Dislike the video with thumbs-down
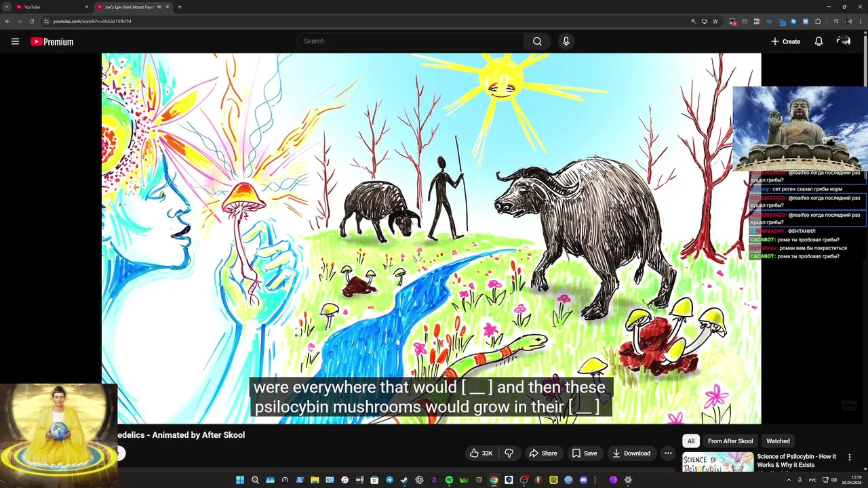Viewport: 868px width, 488px height. pos(509,453)
